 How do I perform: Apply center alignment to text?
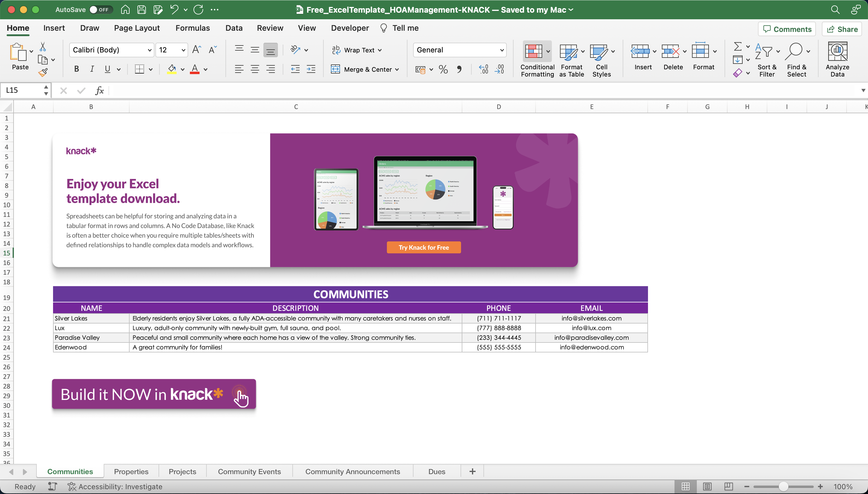(255, 69)
